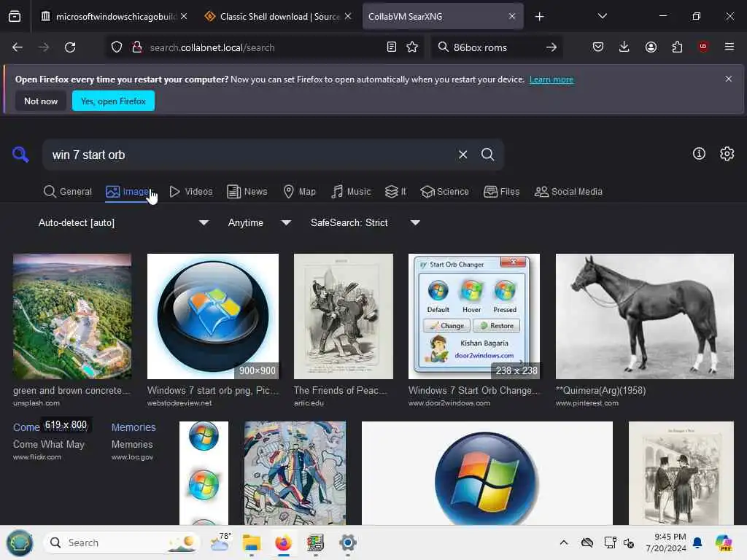Open Firefox from the taskbar

pyautogui.click(x=284, y=542)
